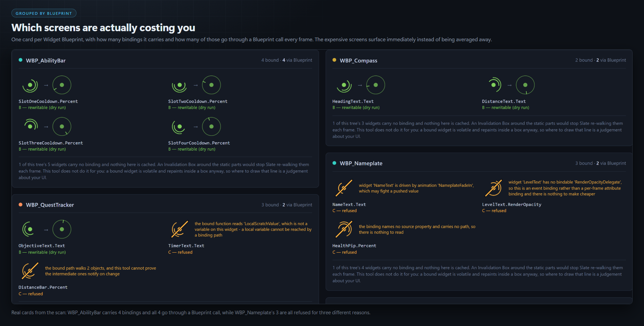
Task: Click the orange dot beside WBP_QuestTracker
Action: pyautogui.click(x=20, y=205)
